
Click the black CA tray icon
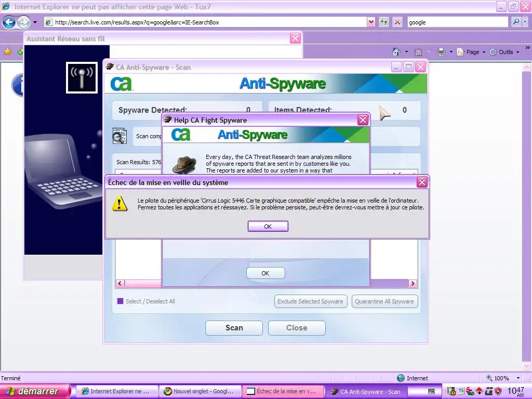(488, 391)
